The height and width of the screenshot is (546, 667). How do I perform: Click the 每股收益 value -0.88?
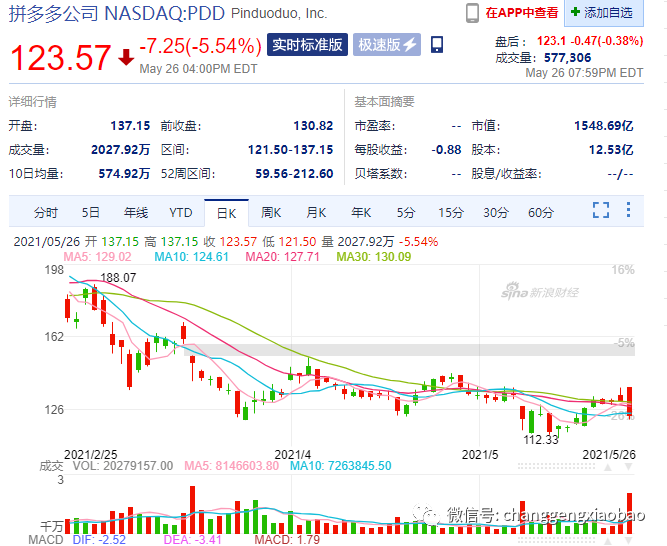pos(446,150)
